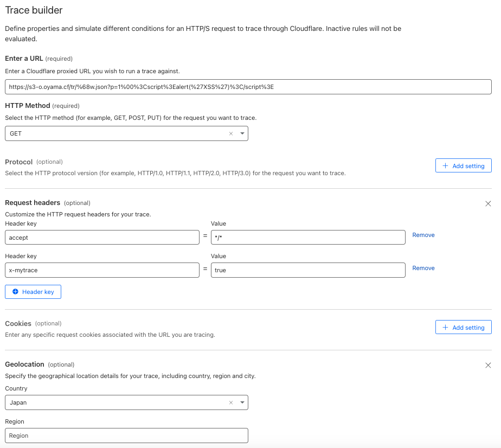Add a new Header key
This screenshot has height=448, width=501.
click(x=33, y=292)
